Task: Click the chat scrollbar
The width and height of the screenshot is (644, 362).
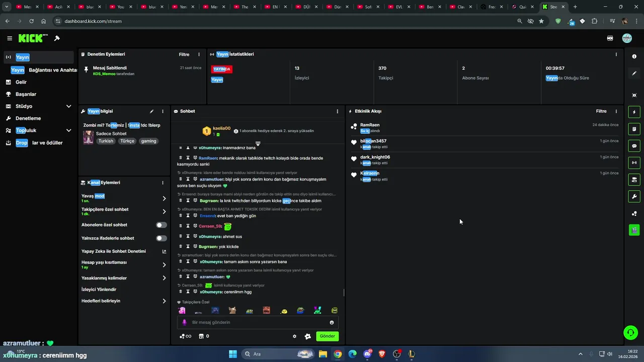Action: coord(344,293)
